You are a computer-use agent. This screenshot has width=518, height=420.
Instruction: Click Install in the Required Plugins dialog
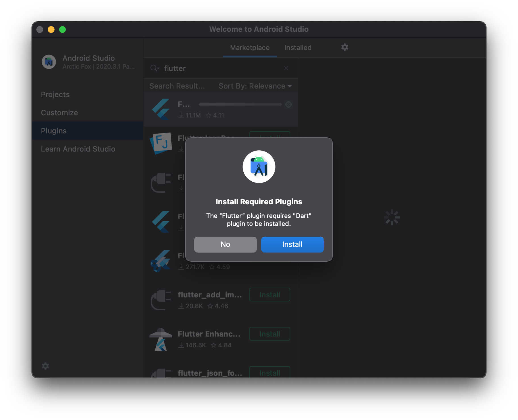tap(292, 244)
